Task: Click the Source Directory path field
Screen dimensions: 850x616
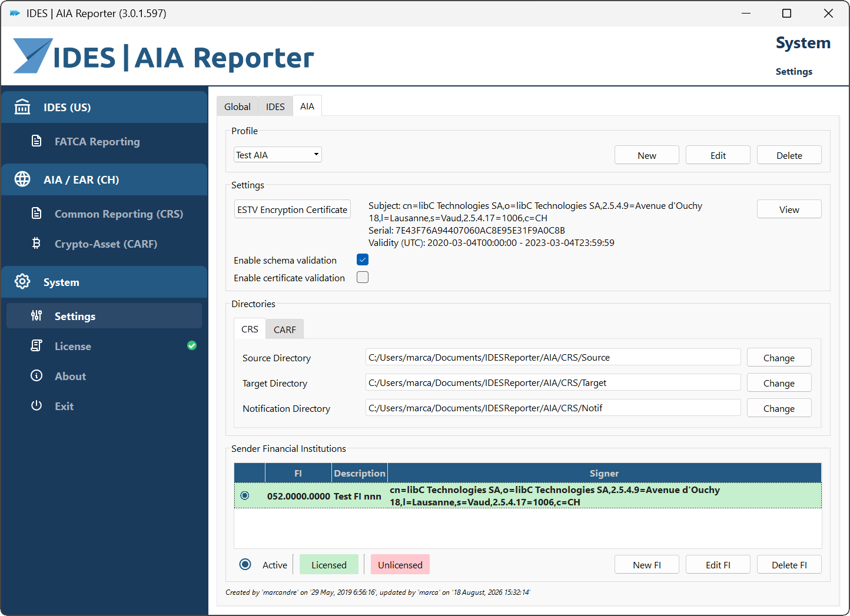Action: [x=553, y=357]
